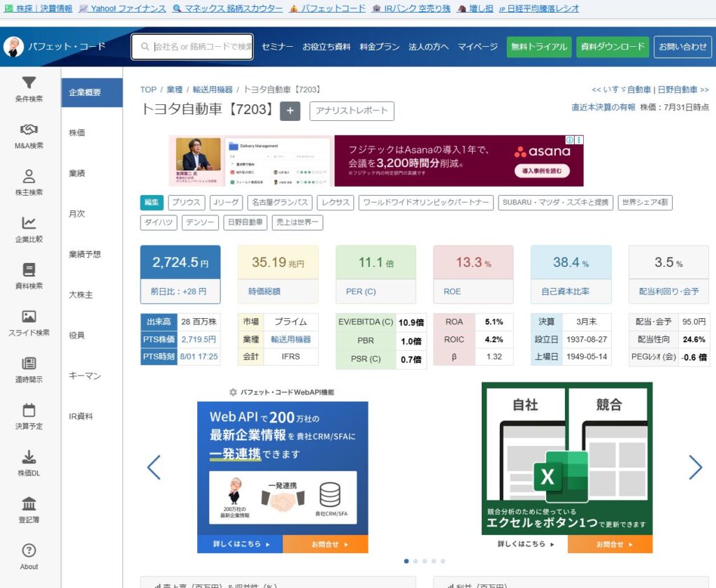Open the 直近本決算の有報 link
The image size is (716, 588).
(603, 107)
